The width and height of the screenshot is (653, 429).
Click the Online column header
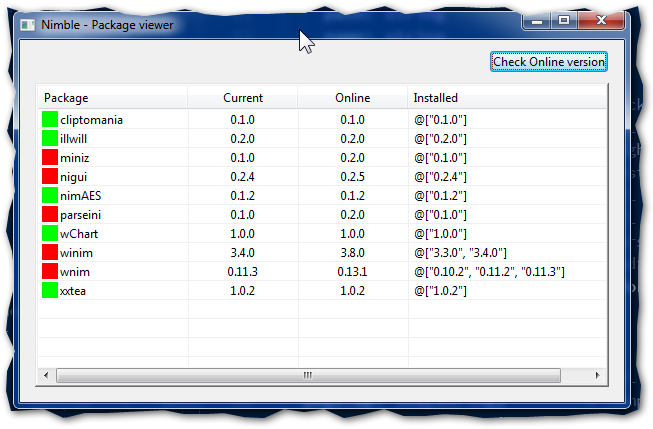(x=353, y=98)
